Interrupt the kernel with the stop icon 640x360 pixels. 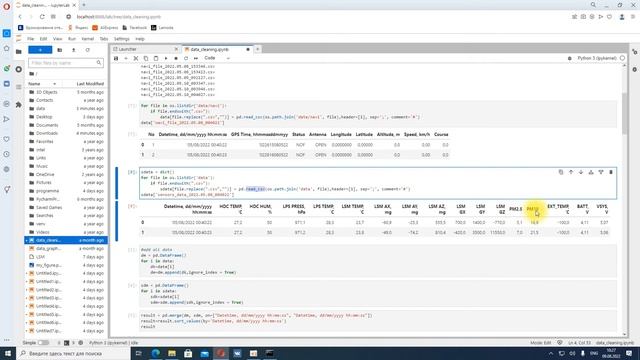(x=176, y=58)
